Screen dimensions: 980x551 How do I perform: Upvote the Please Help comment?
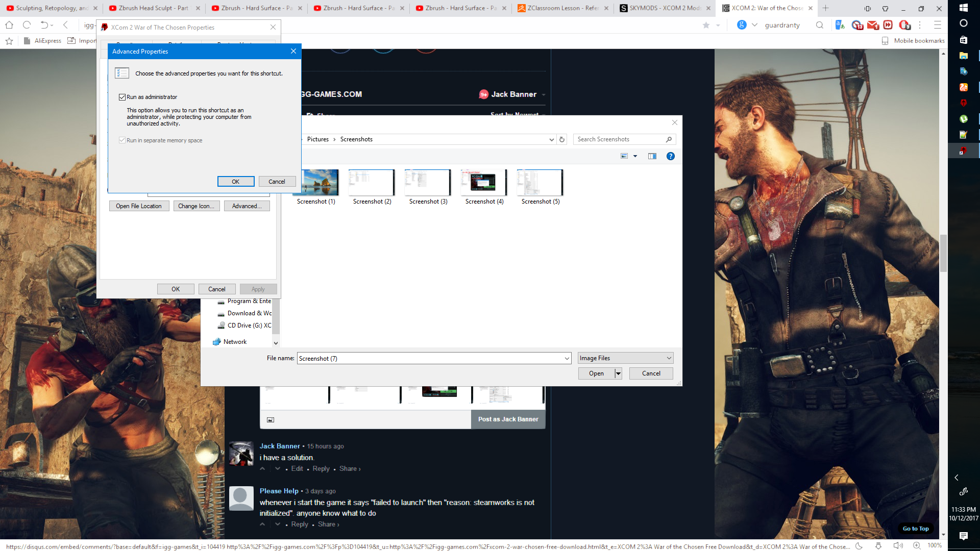262,524
